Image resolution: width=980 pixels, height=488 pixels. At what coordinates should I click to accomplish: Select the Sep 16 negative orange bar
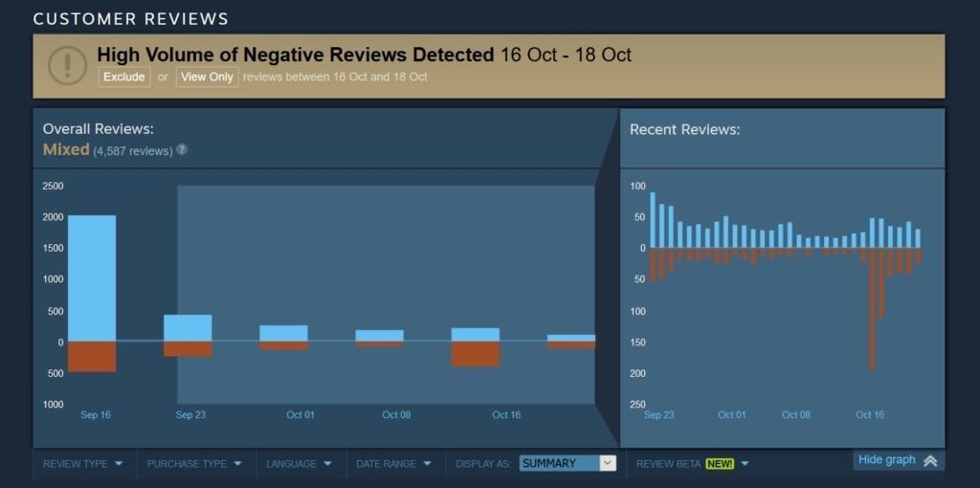pos(92,356)
